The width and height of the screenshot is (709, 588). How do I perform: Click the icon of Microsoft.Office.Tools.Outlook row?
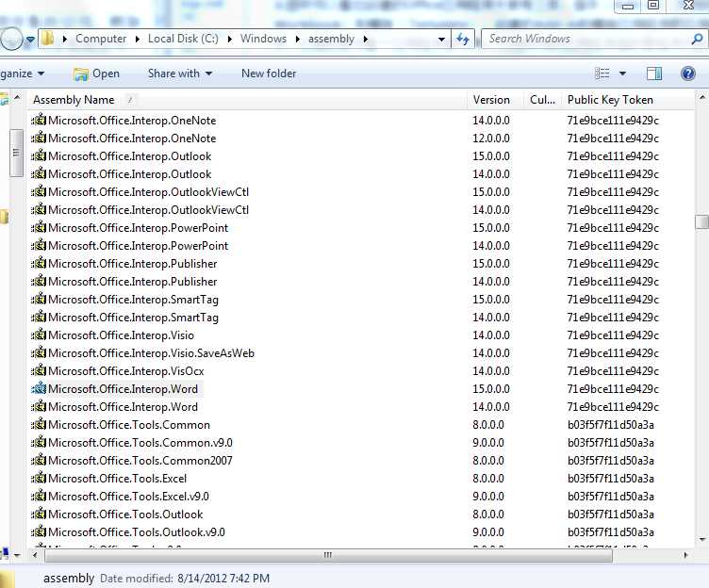[39, 514]
